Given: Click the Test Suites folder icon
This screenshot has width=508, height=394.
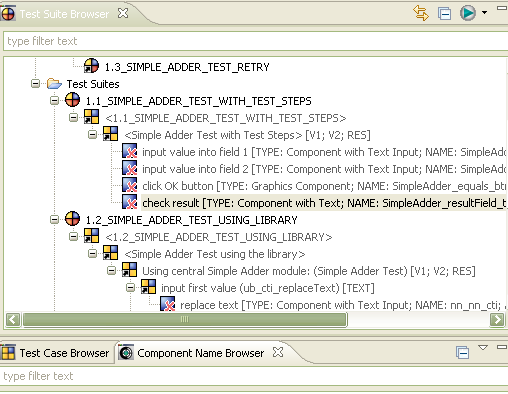Looking at the screenshot, I should pos(54,83).
